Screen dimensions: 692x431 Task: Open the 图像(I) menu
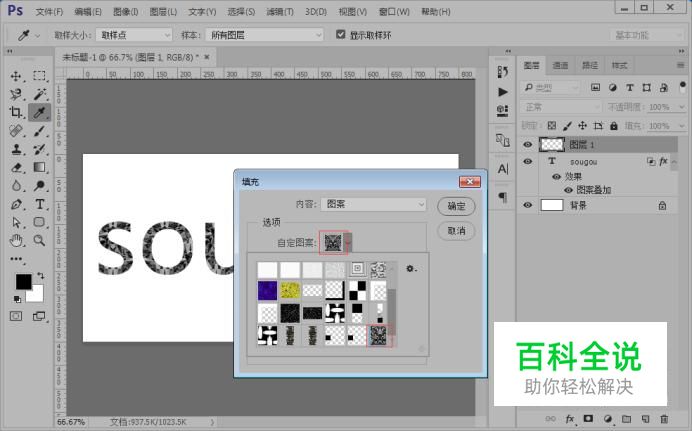tap(126, 12)
